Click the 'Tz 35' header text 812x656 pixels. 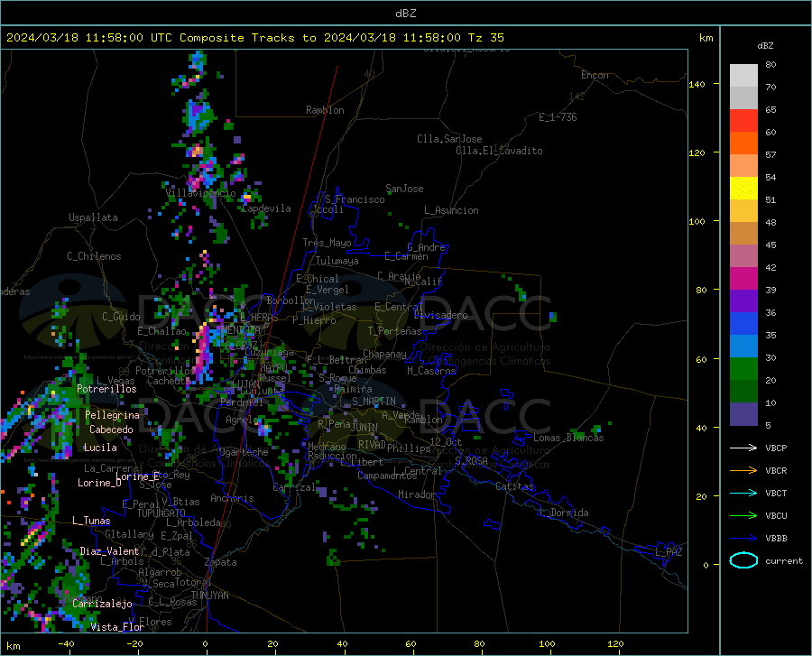485,38
